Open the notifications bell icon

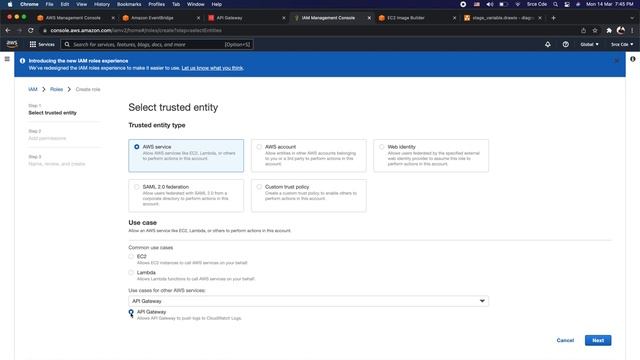(548, 44)
